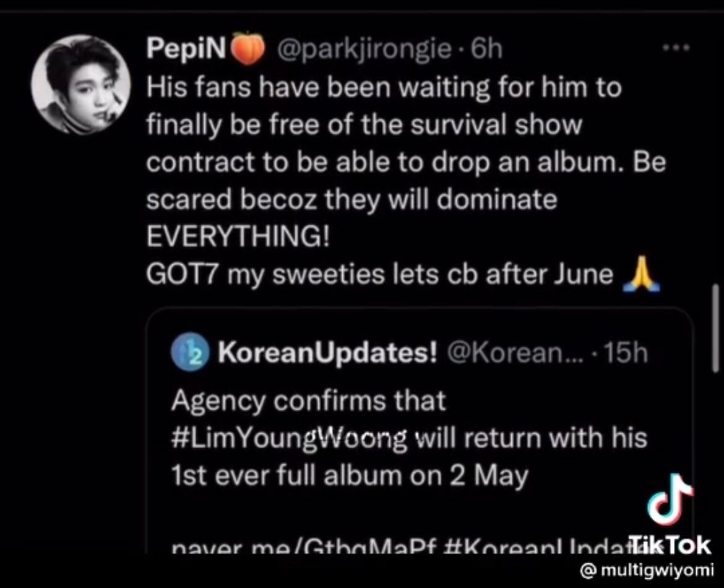Open the KoreanUpdates! account name

(x=327, y=353)
